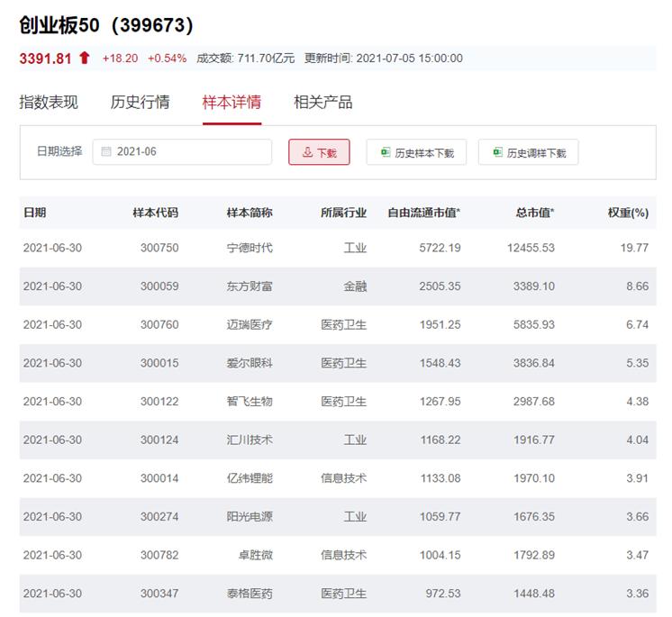Click total market value 12455.53
The image size is (672, 617).
coord(531,248)
